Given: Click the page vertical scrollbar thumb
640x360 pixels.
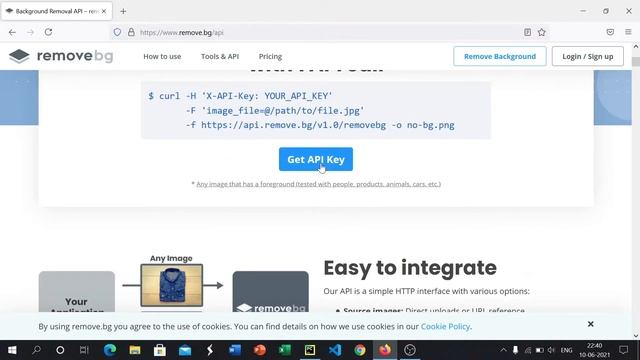Looking at the screenshot, I should (x=636, y=62).
